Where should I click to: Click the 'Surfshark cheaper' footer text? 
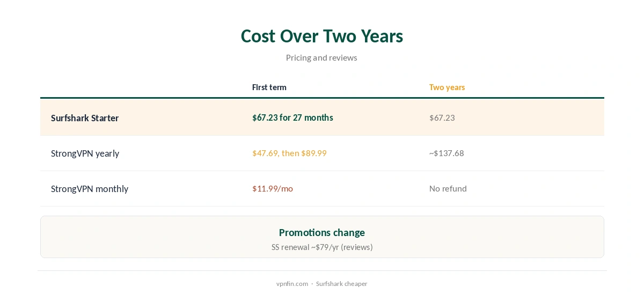point(341,284)
